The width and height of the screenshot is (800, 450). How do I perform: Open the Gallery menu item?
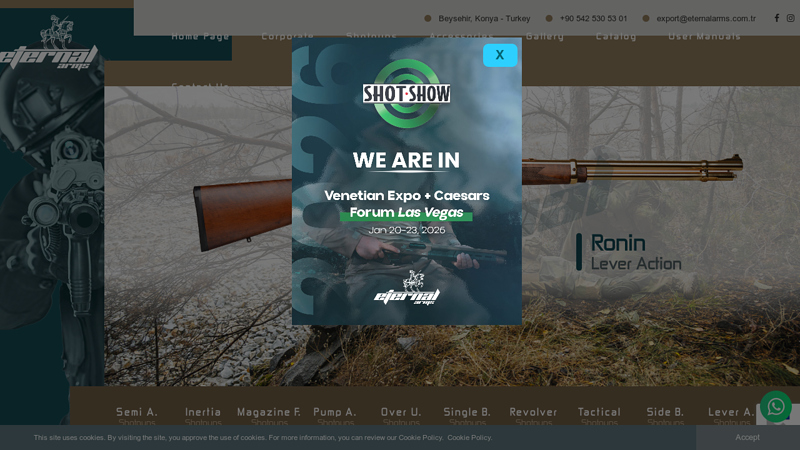click(x=545, y=37)
